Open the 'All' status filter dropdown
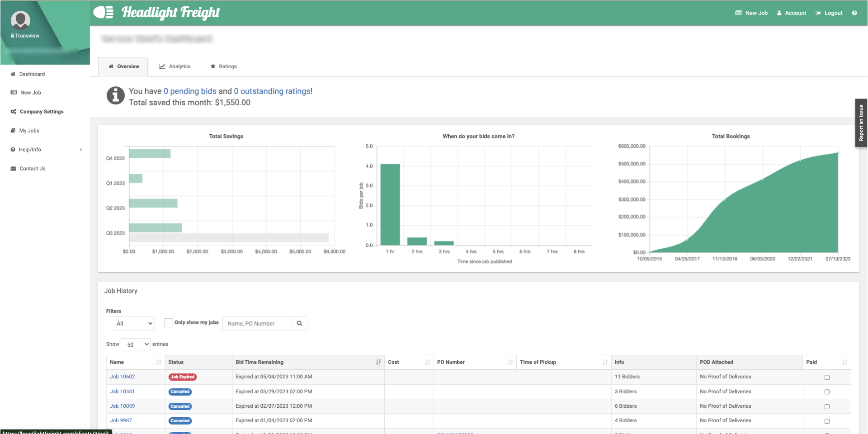 tap(132, 323)
